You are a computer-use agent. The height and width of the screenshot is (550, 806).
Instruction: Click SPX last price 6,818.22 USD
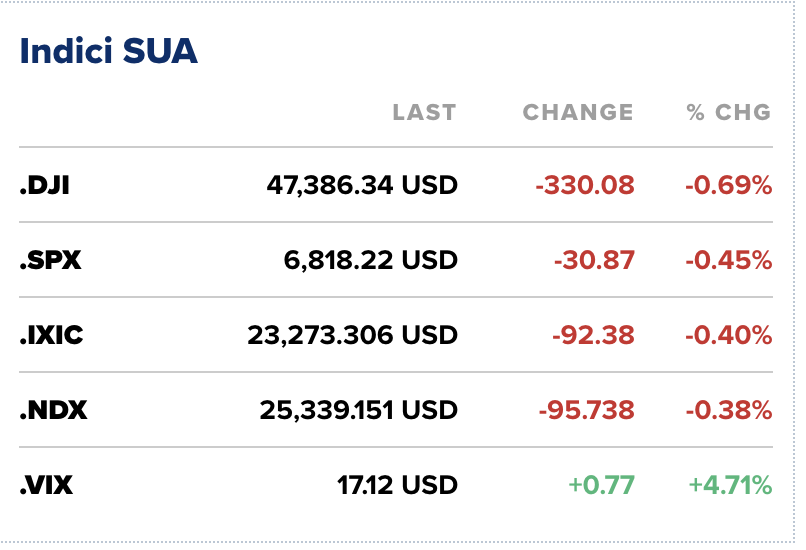(x=371, y=260)
